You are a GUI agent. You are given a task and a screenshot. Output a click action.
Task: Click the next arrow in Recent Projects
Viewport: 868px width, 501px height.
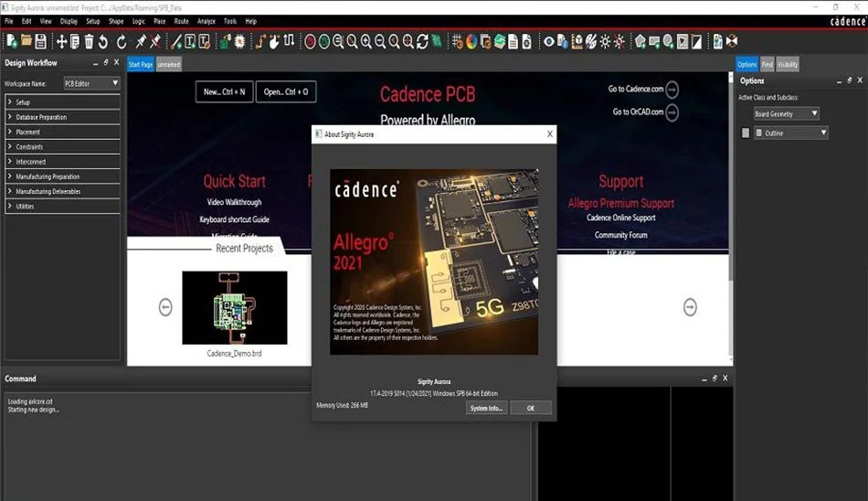[x=690, y=307]
